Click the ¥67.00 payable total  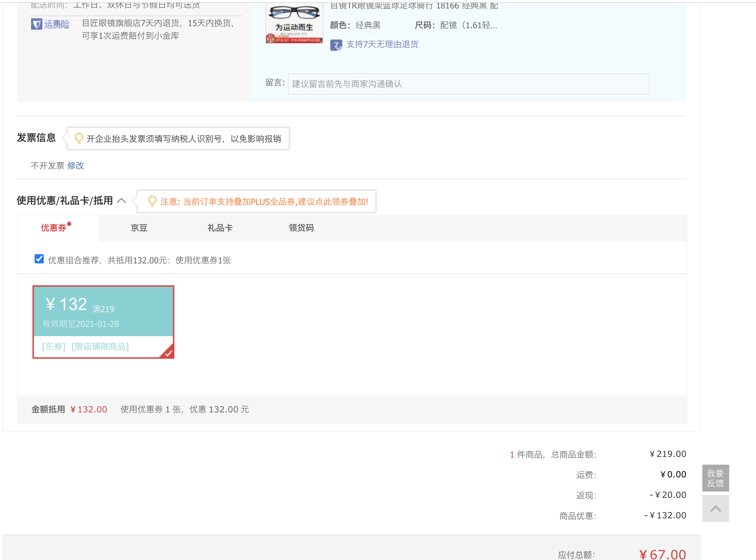tap(662, 554)
